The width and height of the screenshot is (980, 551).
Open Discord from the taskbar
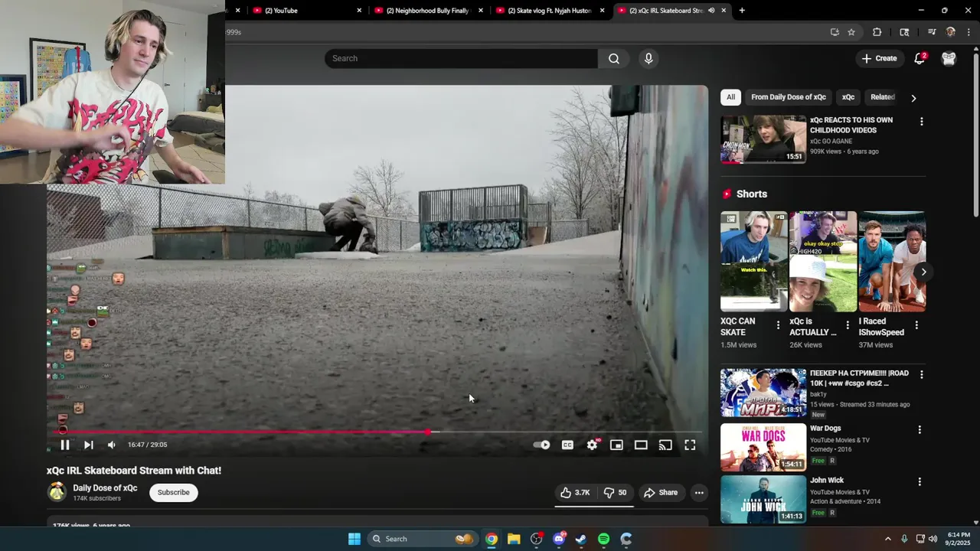559,539
